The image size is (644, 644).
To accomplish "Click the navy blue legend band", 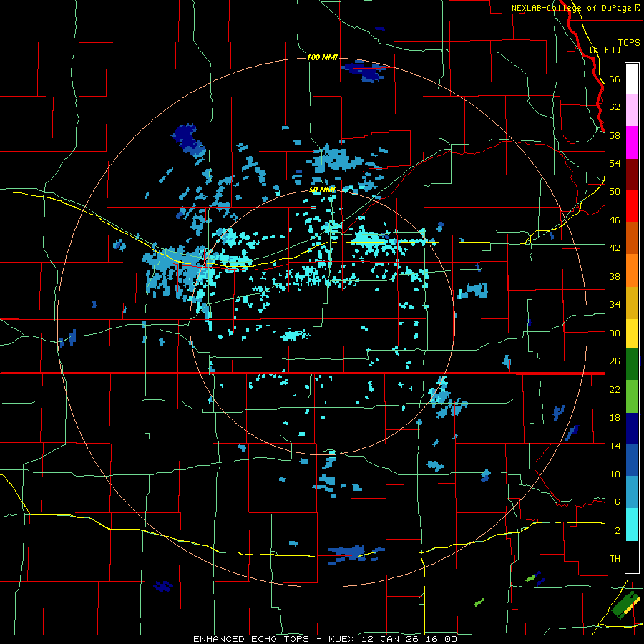I will pyautogui.click(x=632, y=429).
